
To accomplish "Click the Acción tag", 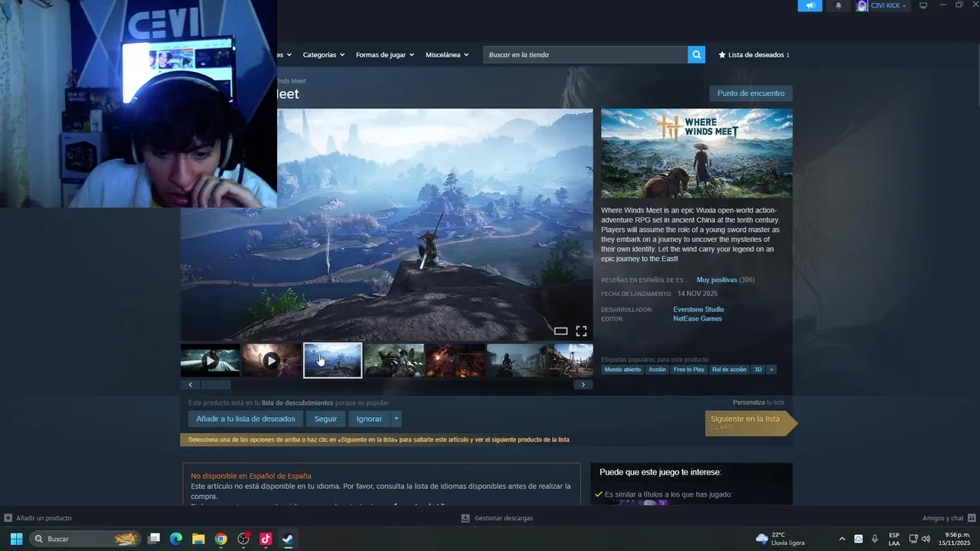I will coord(657,370).
